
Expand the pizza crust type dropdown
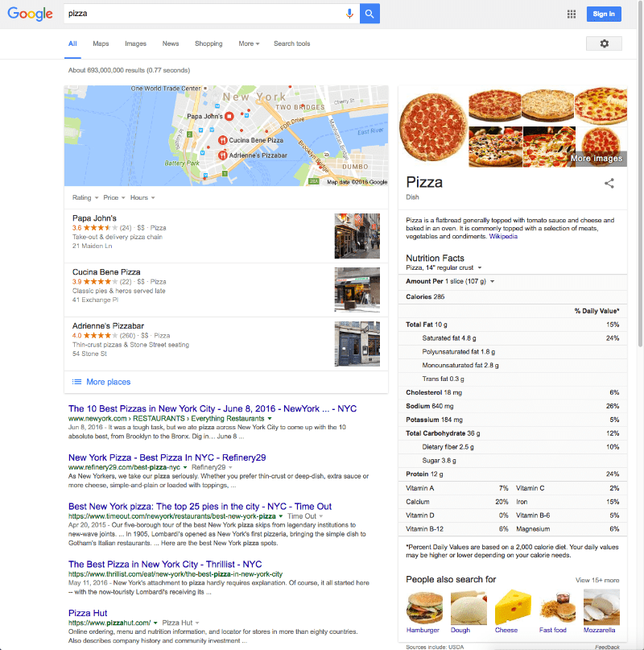click(444, 267)
